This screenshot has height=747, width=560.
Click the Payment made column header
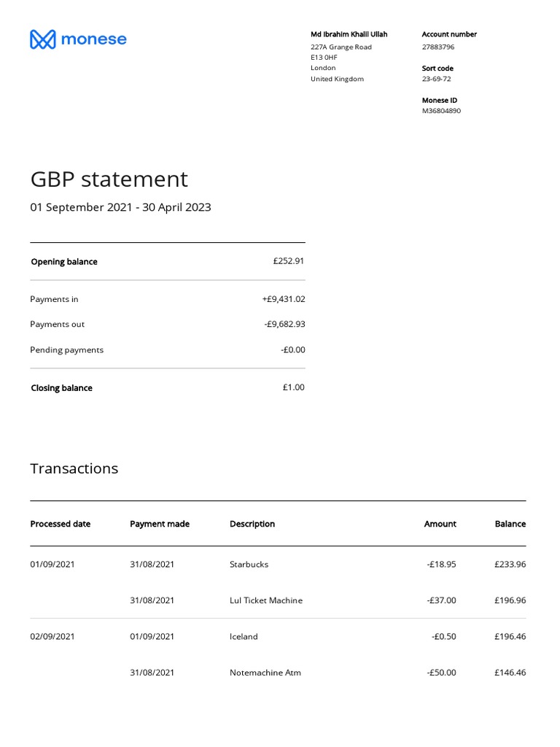click(x=160, y=524)
